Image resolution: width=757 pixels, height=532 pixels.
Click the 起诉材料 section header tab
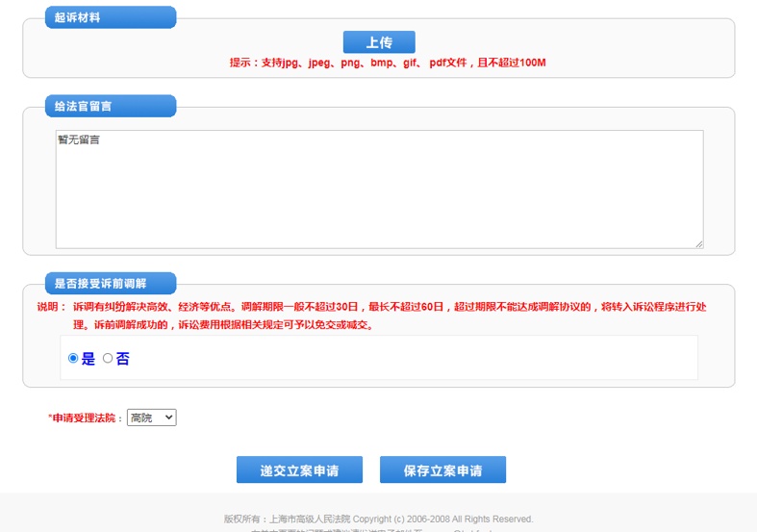[x=110, y=17]
